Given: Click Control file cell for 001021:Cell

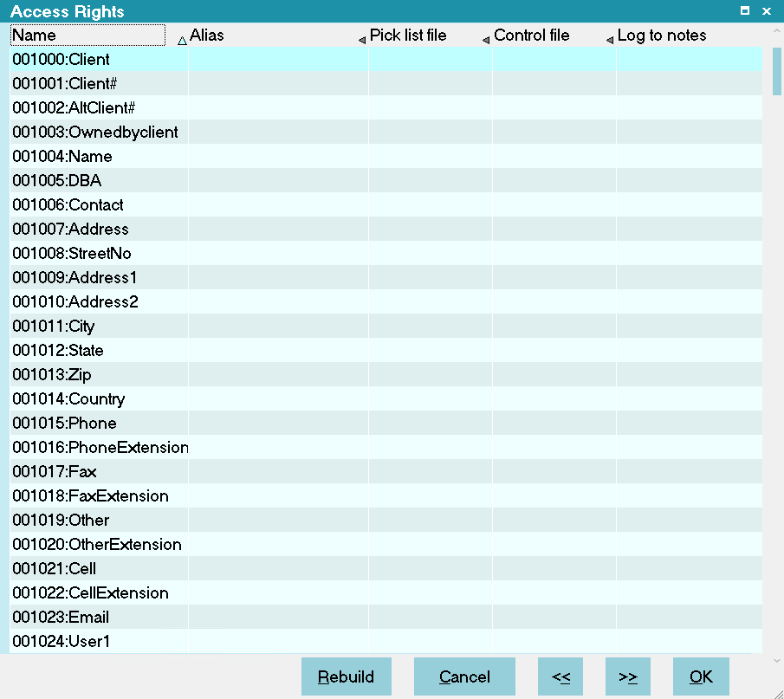Looking at the screenshot, I should (x=554, y=568).
